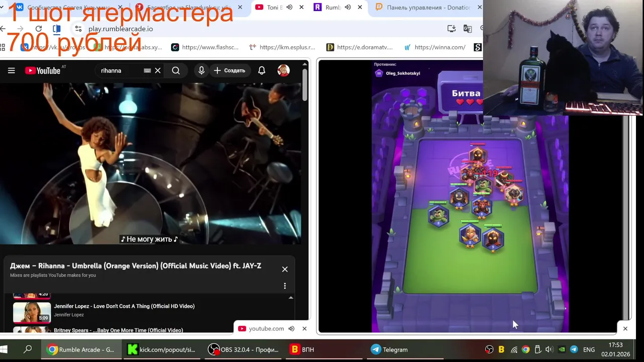Switch to the Toni B YouTube tab
644x362 pixels.
(274, 8)
